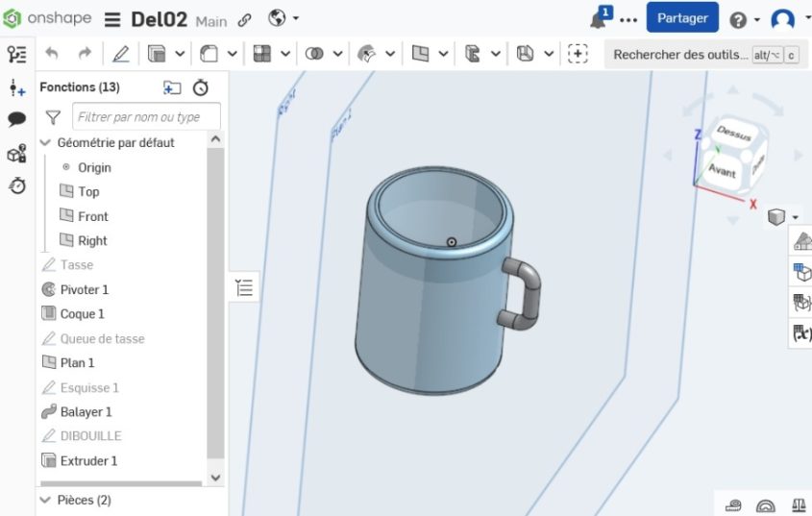812x516 pixels.
Task: Expand the Pièces (2) section
Action: (44, 500)
